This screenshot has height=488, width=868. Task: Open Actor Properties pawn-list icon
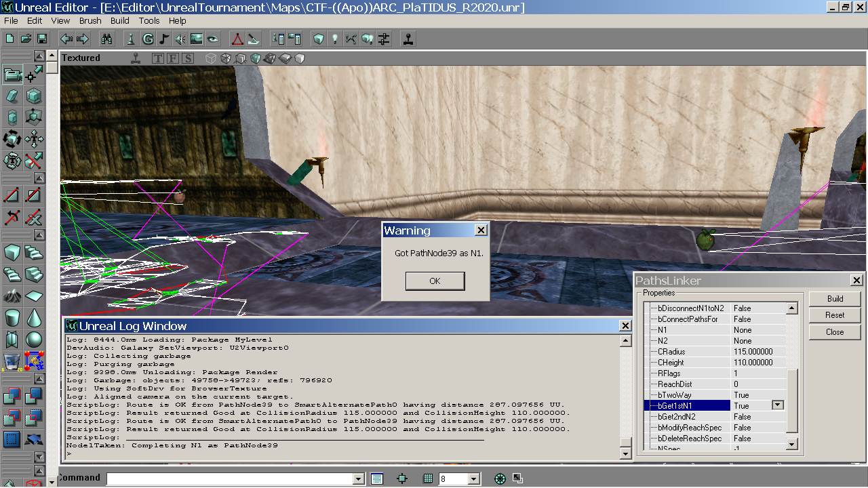coord(278,39)
